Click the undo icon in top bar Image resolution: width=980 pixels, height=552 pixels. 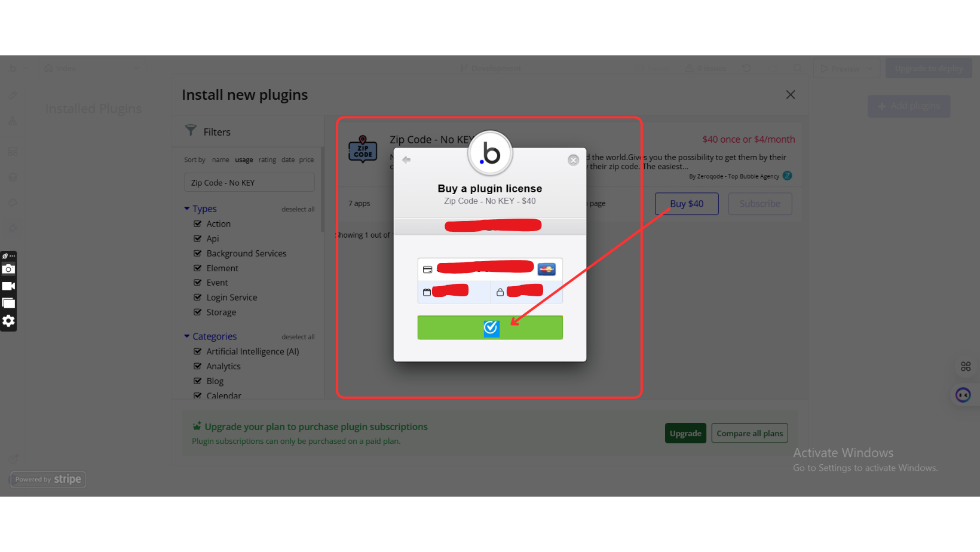click(x=746, y=69)
